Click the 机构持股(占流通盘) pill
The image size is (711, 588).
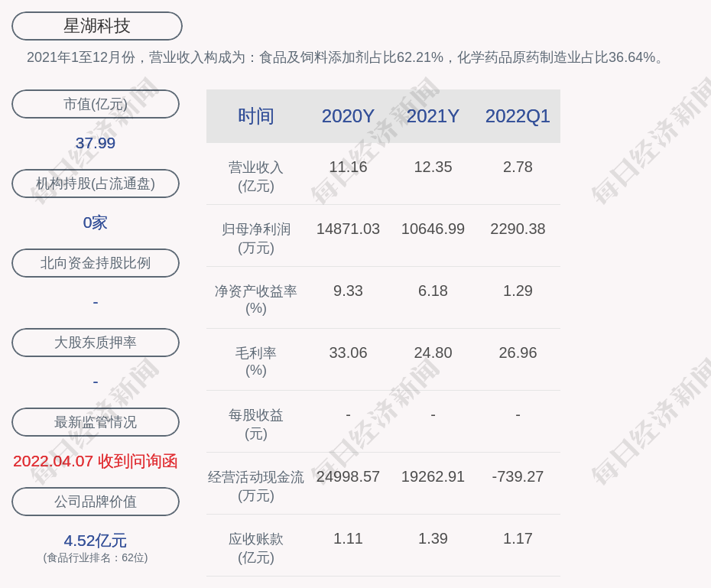pos(96,184)
